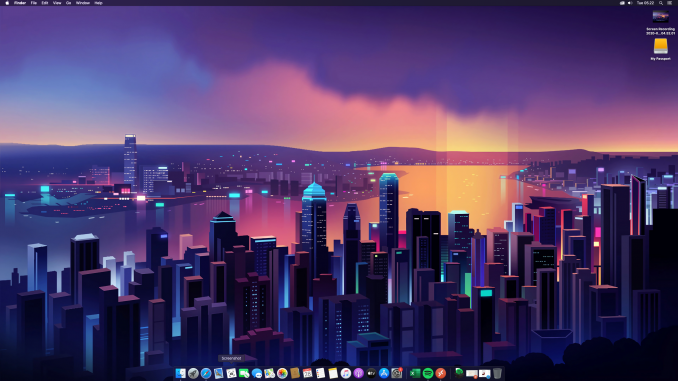
Task: Open the Apple TV app
Action: coord(371,373)
